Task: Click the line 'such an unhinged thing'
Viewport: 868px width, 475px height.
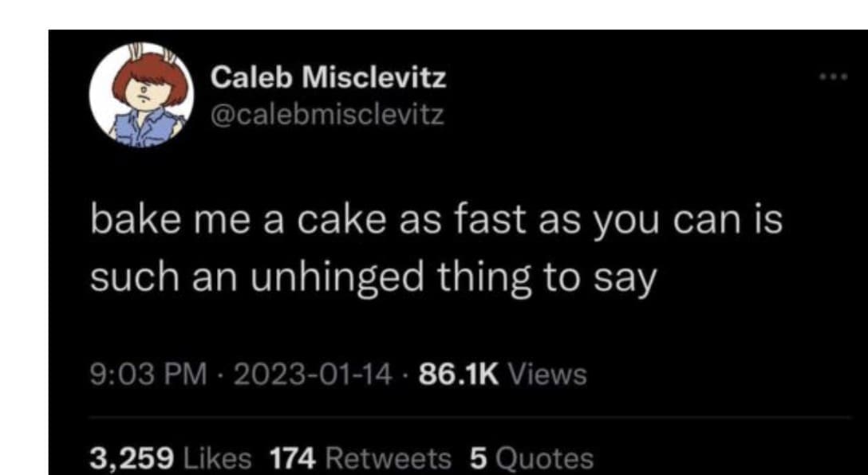Action: tap(372, 277)
